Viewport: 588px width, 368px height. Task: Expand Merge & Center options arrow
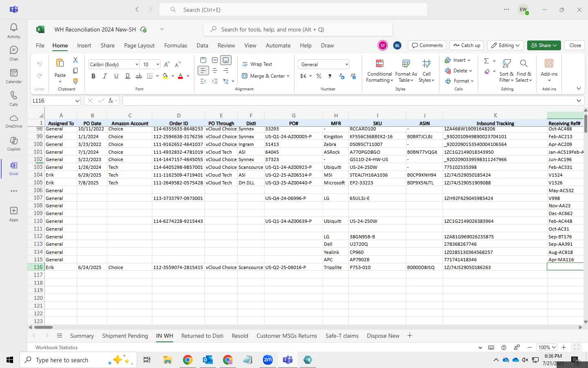288,76
